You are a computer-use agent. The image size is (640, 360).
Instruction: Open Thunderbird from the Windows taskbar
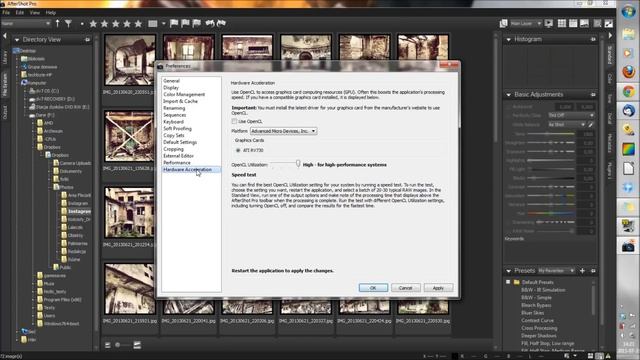pos(629,111)
